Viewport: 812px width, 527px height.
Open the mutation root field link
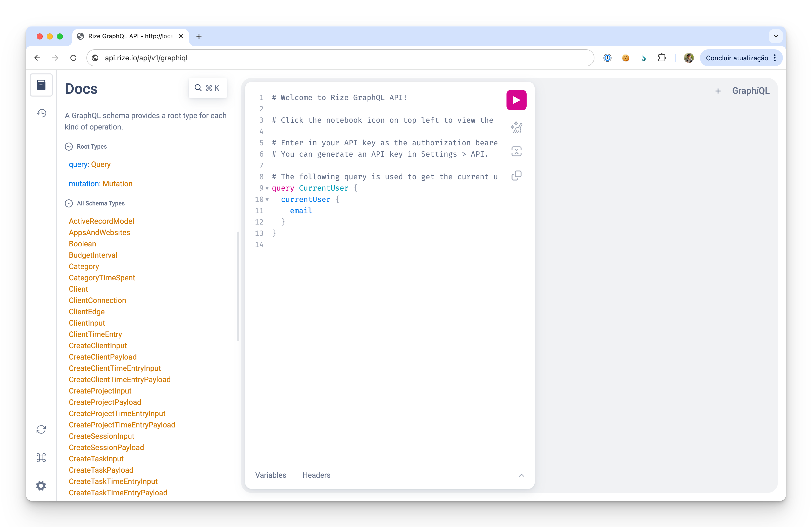[x=84, y=184]
